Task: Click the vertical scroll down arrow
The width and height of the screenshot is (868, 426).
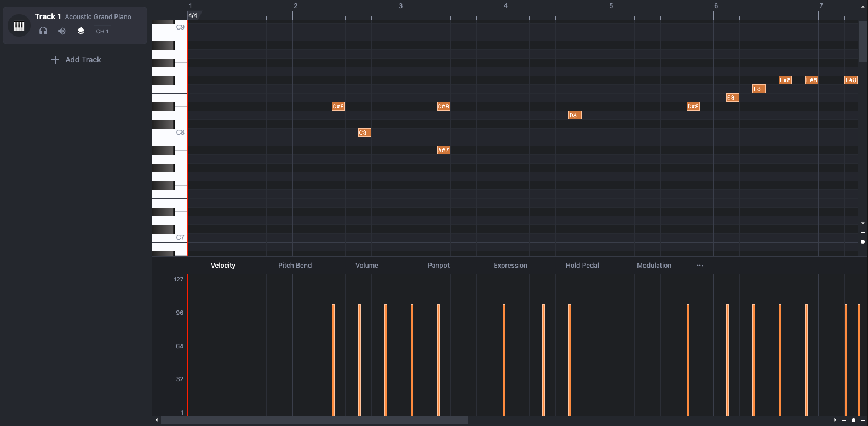Action: 863,223
